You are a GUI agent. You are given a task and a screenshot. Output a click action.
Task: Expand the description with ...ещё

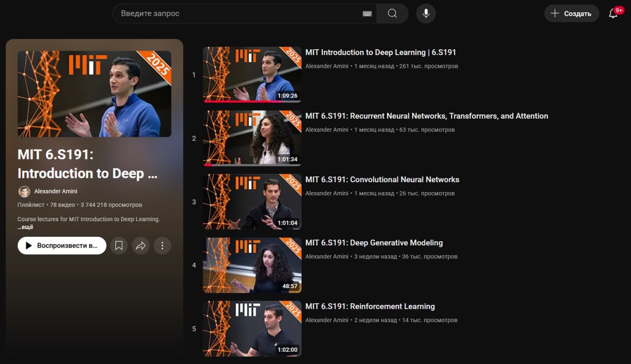(25, 227)
